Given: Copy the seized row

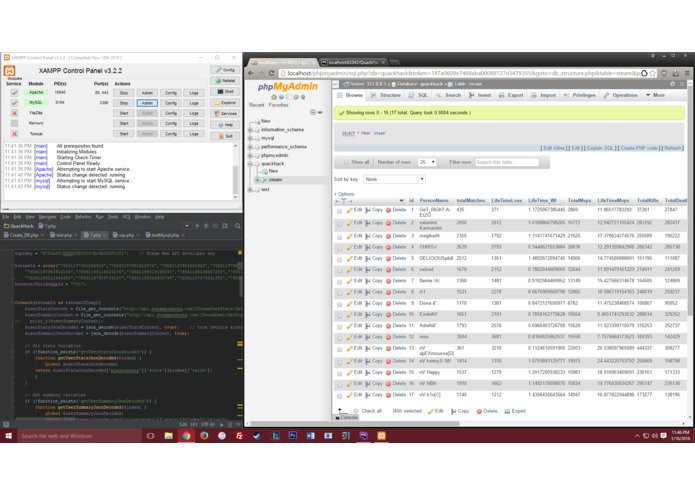Looking at the screenshot, I should [x=374, y=269].
